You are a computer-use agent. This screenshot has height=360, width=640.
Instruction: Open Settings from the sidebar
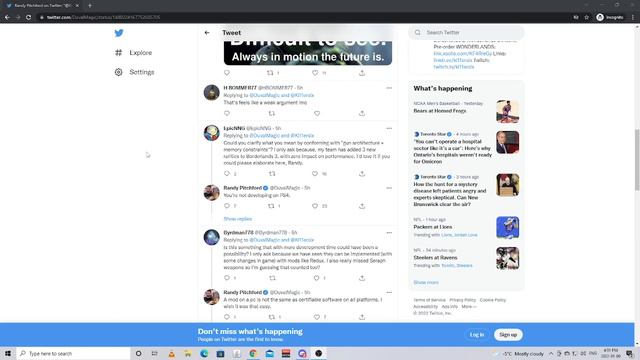[x=135, y=72]
